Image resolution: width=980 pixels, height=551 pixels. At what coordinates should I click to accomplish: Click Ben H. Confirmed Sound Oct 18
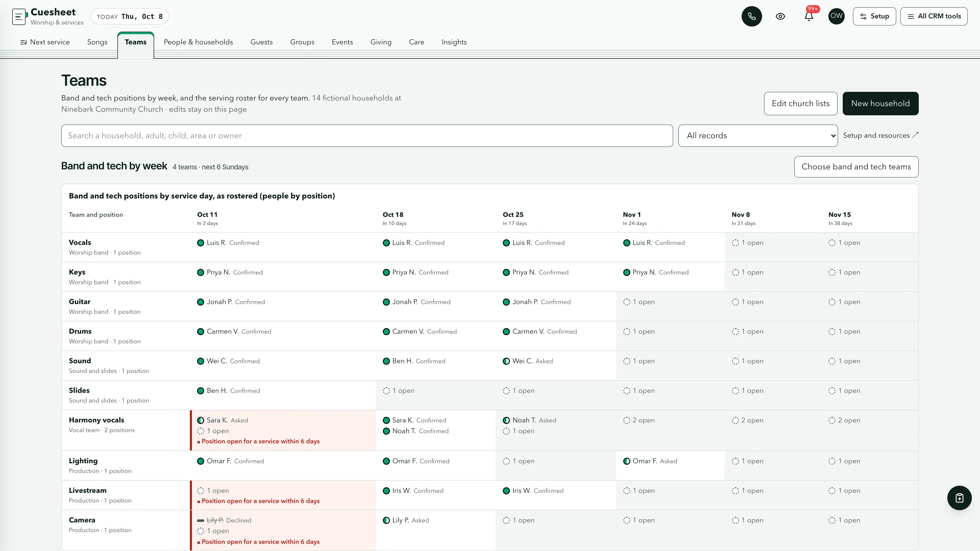click(414, 361)
